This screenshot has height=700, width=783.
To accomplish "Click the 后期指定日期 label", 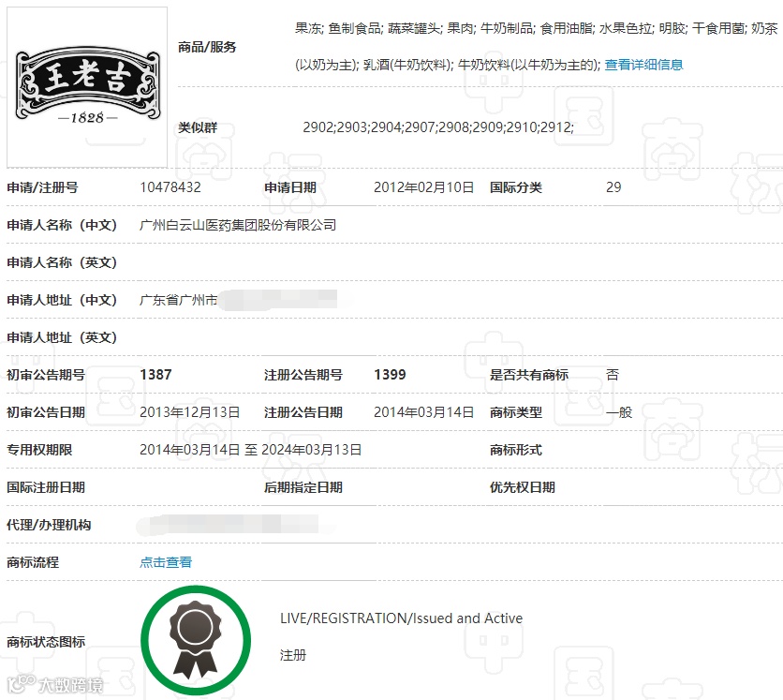I will point(303,487).
